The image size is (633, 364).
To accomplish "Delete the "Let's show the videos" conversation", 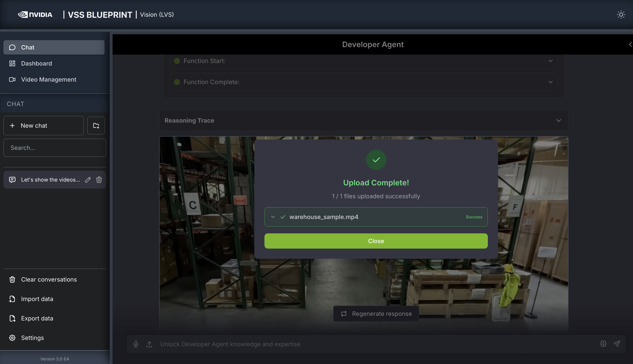I will [99, 179].
